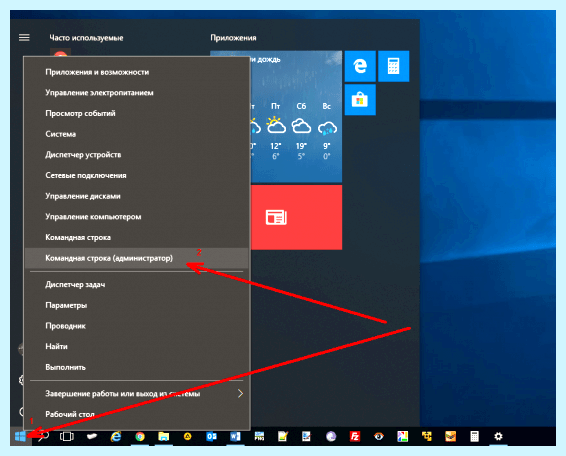Select 'Командная строка (администратор)' entry
The height and width of the screenshot is (456, 566).
tap(137, 258)
